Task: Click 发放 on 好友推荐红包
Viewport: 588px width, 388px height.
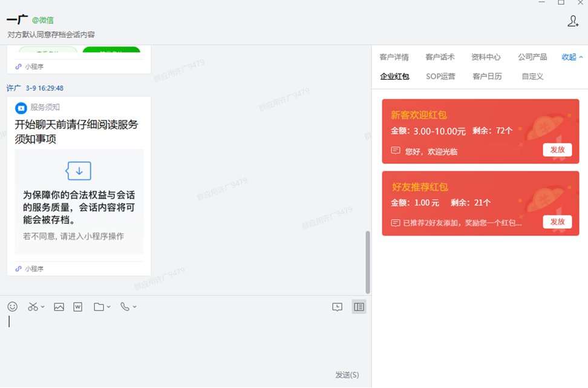Action: (557, 222)
